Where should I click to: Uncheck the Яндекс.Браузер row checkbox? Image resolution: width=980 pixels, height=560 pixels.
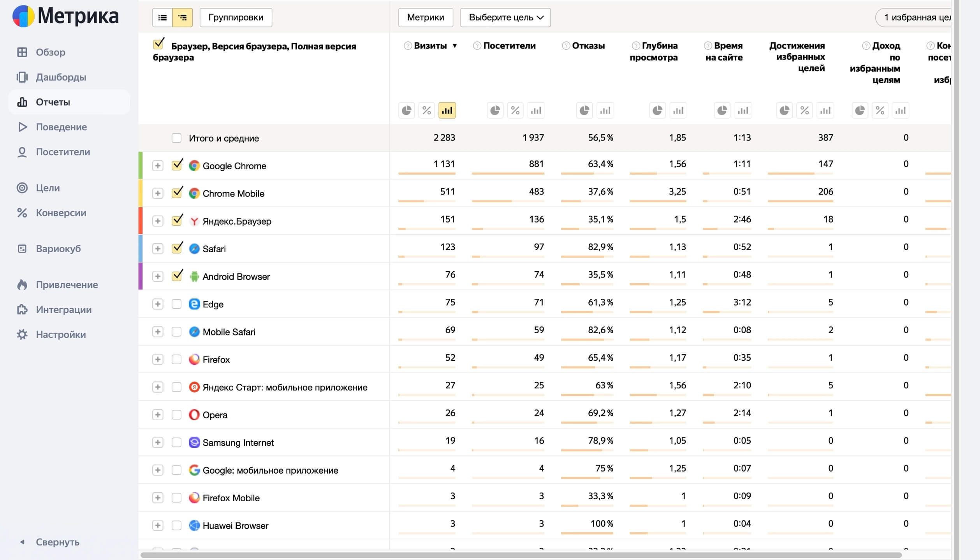177,221
